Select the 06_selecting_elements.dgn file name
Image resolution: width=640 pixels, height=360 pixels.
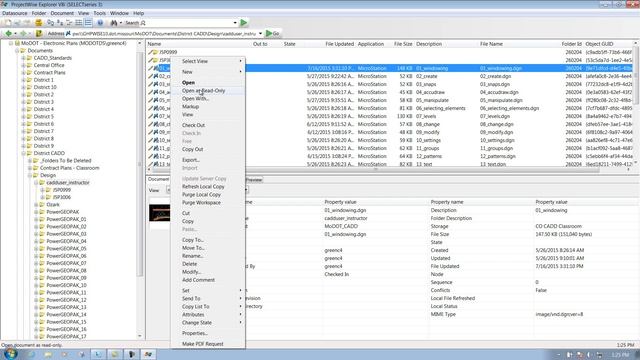(x=509, y=109)
